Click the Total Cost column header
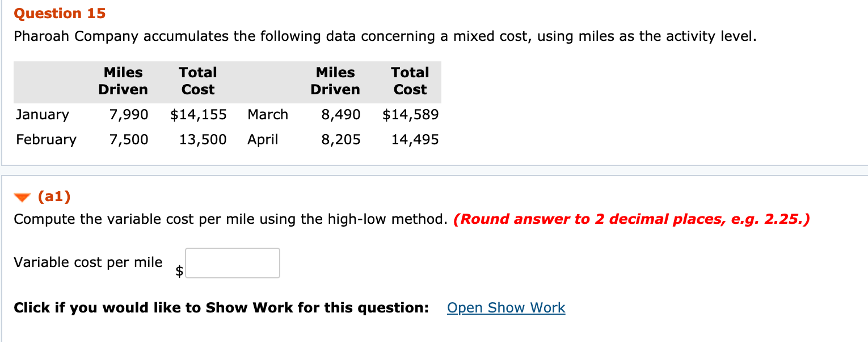The image size is (868, 342). (x=197, y=81)
